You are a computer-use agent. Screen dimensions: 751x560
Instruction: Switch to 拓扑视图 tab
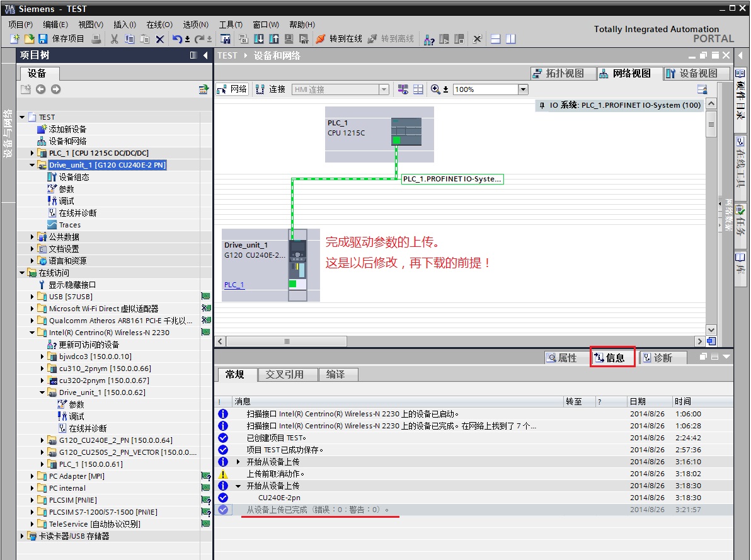tap(563, 73)
